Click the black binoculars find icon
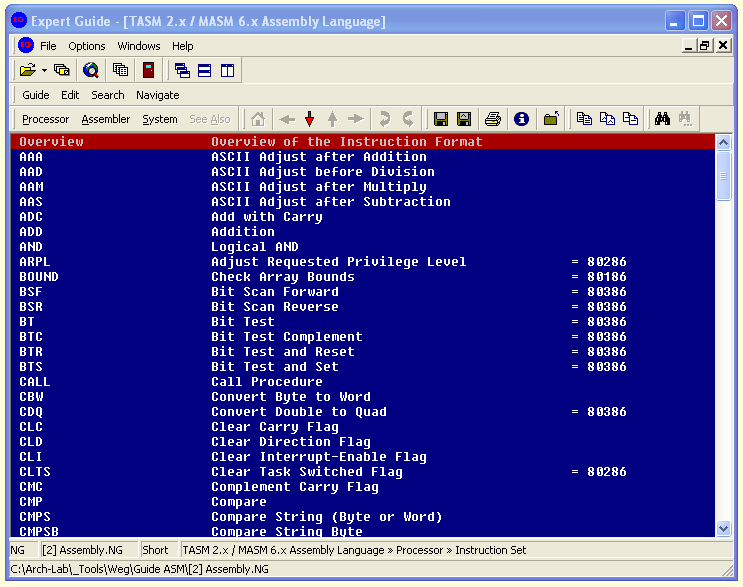This screenshot has height=587, width=743. click(662, 119)
